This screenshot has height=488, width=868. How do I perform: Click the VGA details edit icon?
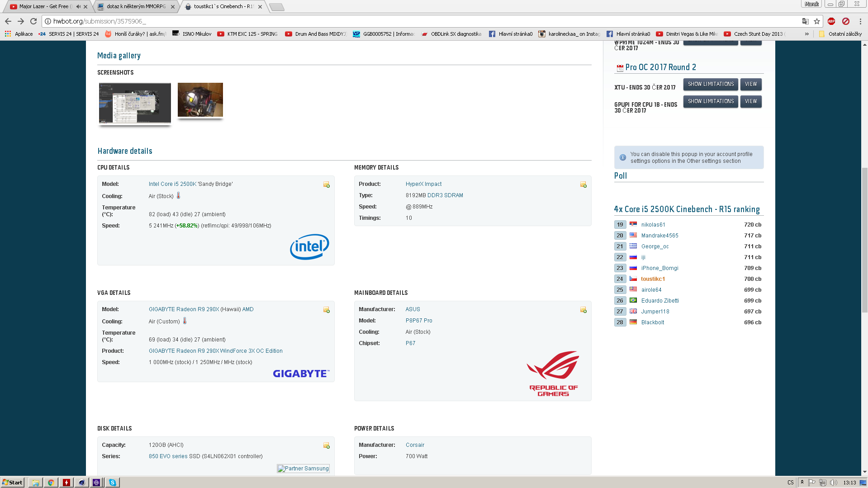point(326,310)
